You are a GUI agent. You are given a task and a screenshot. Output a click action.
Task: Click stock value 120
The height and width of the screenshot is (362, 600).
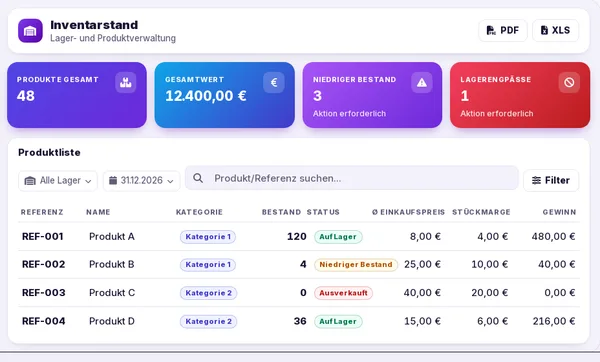pyautogui.click(x=297, y=236)
